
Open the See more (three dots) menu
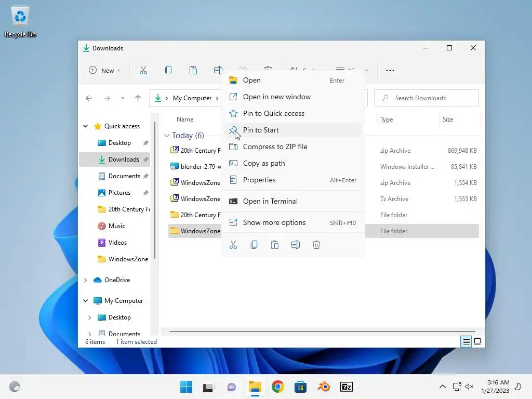coord(390,71)
